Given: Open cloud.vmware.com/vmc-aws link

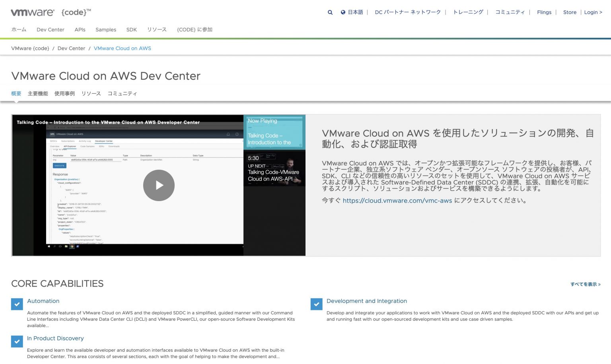Looking at the screenshot, I should click(x=397, y=201).
